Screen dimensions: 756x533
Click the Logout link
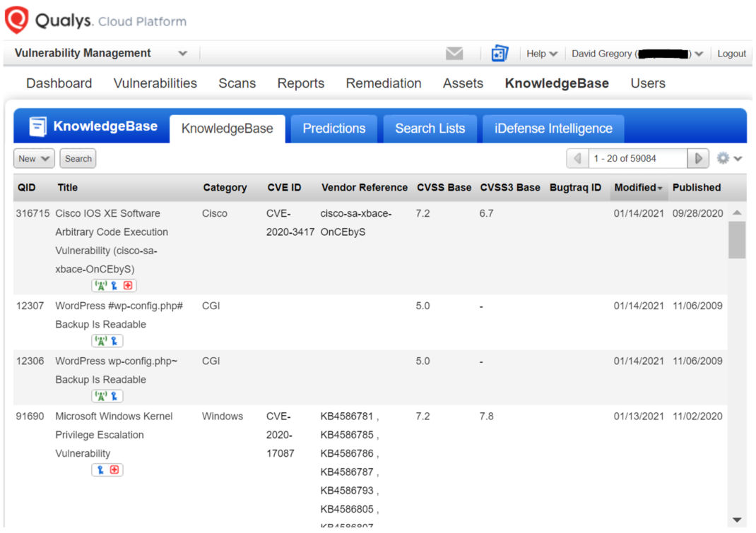pos(731,54)
